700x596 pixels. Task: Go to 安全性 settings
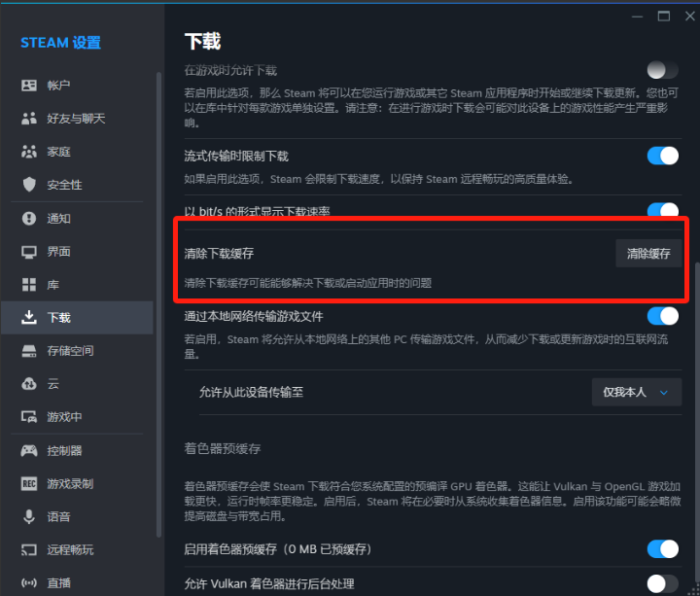point(77,185)
